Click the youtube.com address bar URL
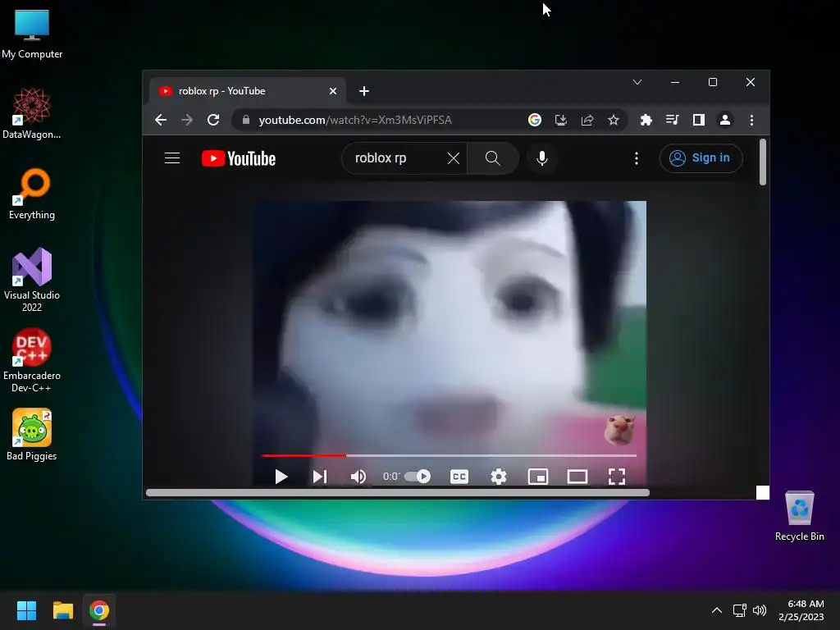 tap(355, 120)
